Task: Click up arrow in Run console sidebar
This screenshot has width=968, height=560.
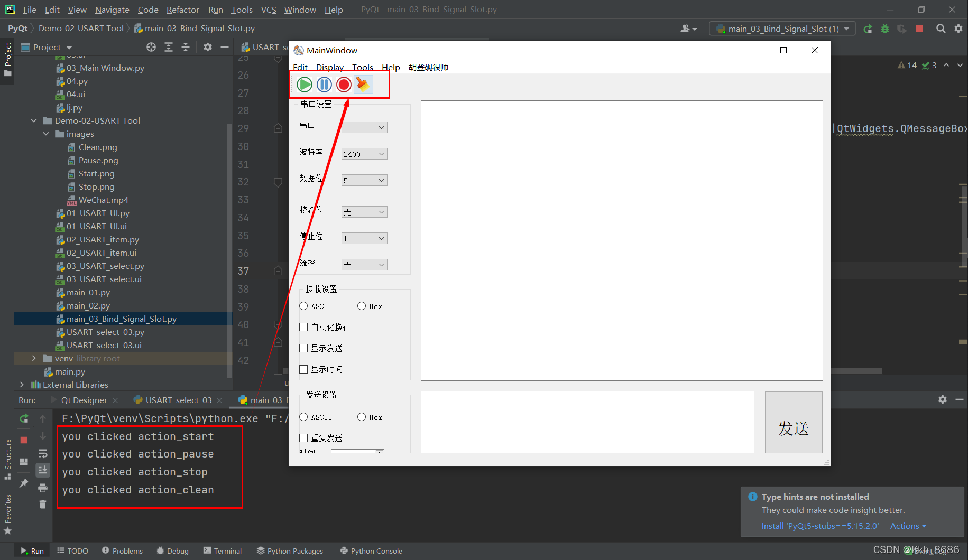Action: tap(43, 418)
